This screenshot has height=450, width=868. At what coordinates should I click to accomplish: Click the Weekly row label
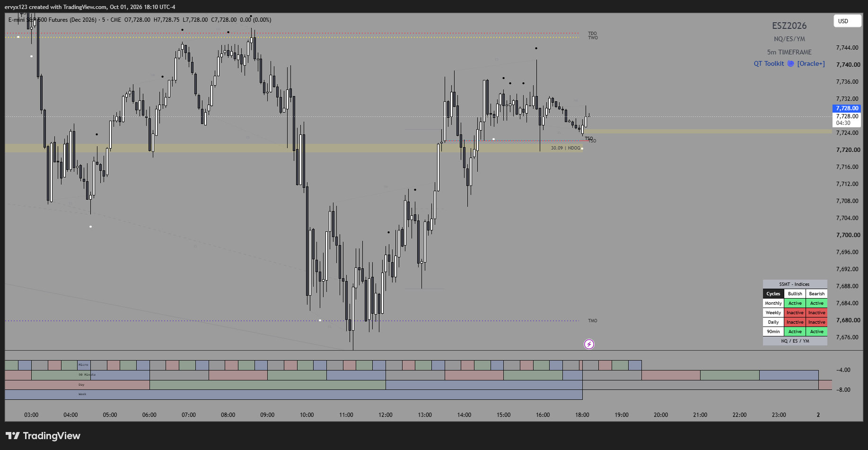click(773, 313)
